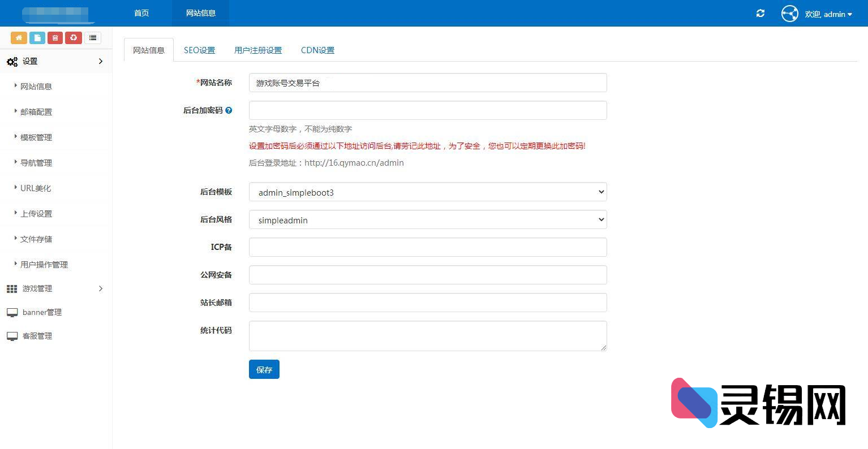Screen dimensions: 868x449
Task: Switch to the SEO设置 tab
Action: 199,50
